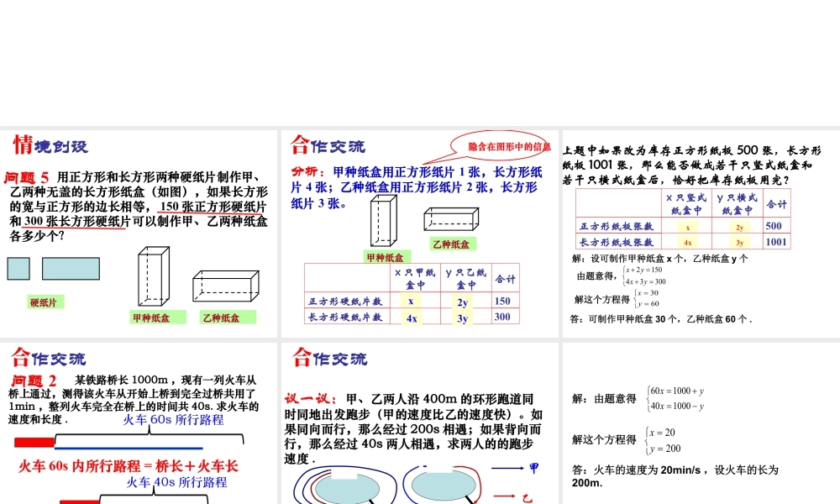Click the y只纸盒中 table header
The width and height of the screenshot is (840, 504).
tap(465, 277)
